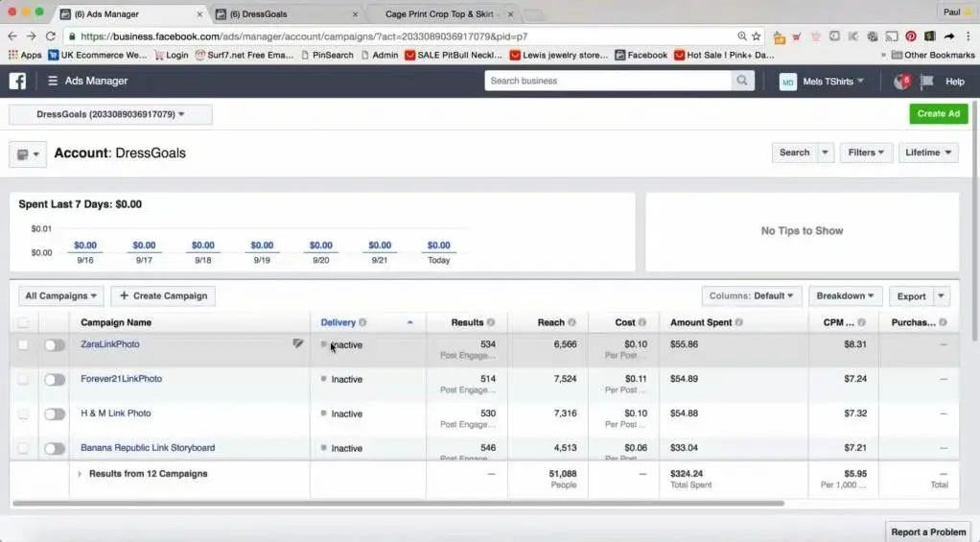Open Forever21LinkPhoto campaign link
980x542 pixels.
[x=121, y=378]
